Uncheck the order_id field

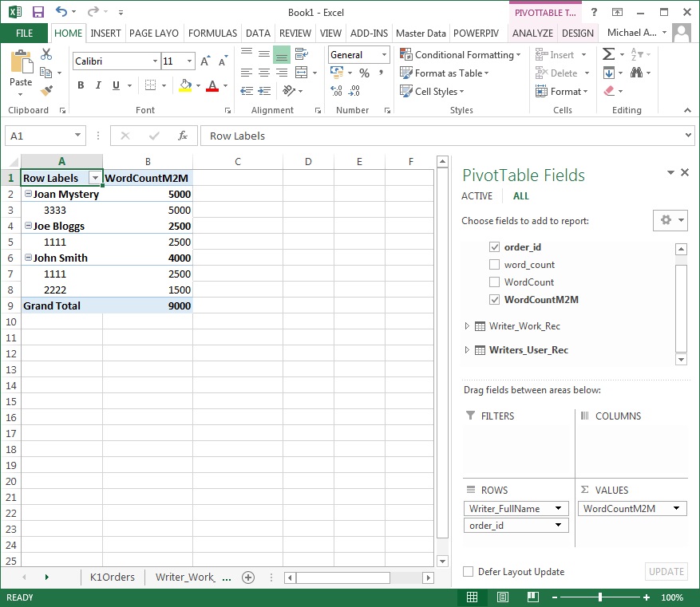pos(494,247)
